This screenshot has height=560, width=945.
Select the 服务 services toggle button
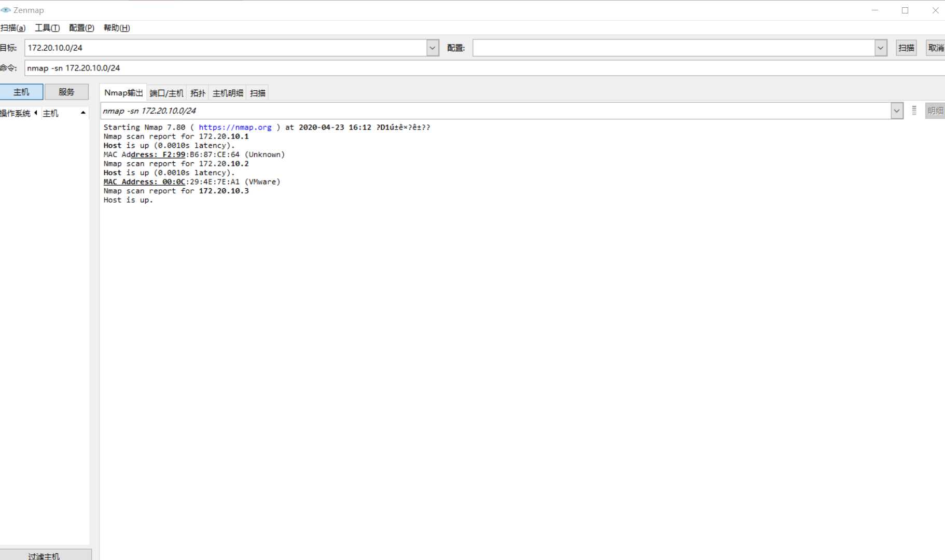66,92
